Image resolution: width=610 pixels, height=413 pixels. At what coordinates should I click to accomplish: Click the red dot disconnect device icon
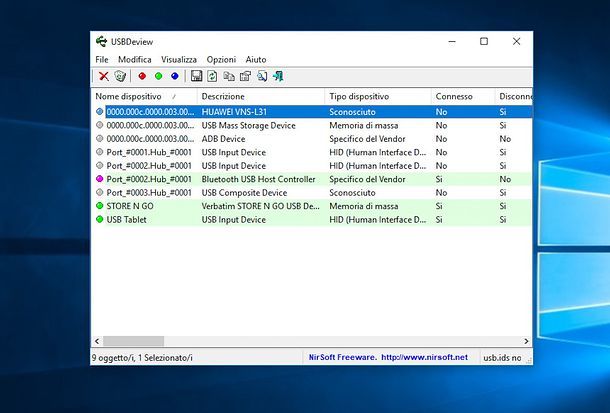(x=142, y=76)
